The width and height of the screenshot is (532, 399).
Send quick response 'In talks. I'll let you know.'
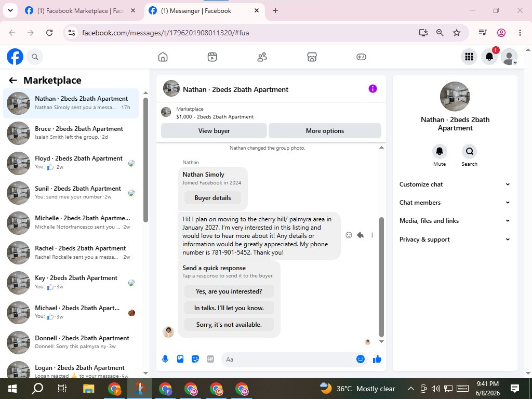click(229, 308)
